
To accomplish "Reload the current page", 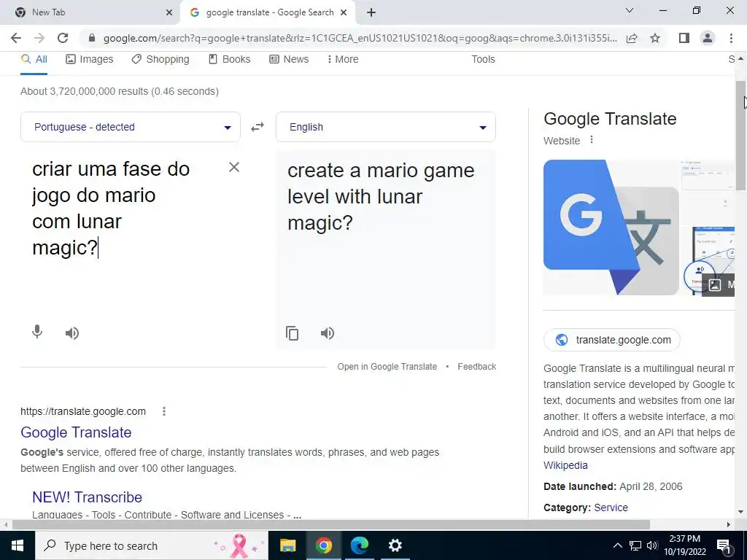I will [x=63, y=38].
